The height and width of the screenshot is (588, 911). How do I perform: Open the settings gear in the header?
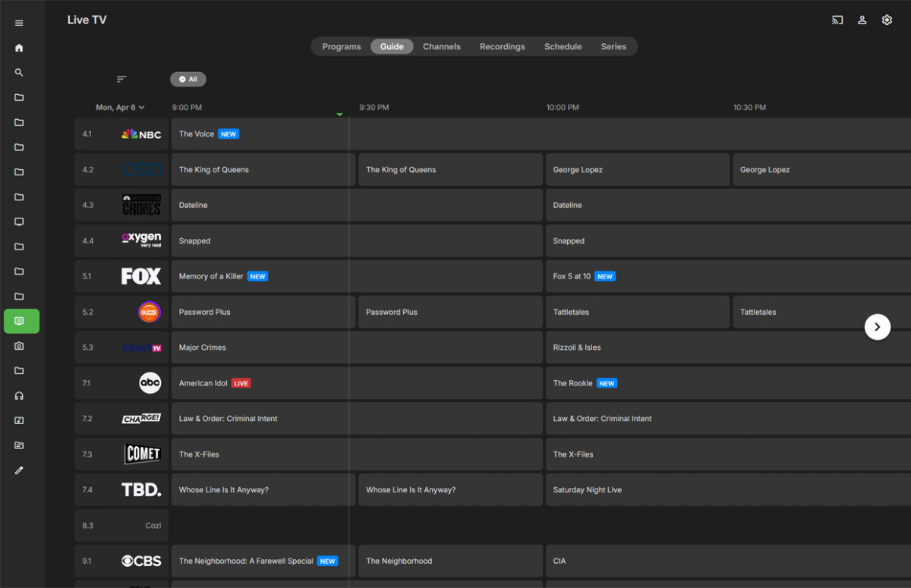[x=887, y=20]
